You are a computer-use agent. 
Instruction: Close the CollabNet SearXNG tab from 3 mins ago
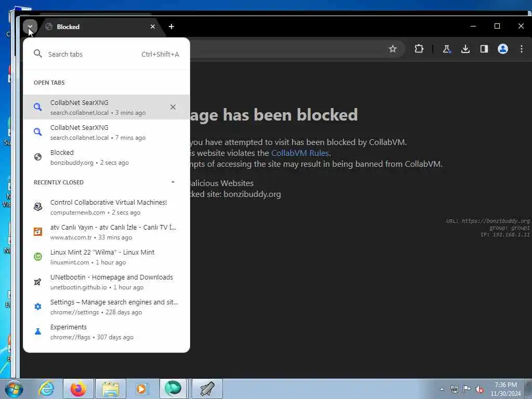[x=173, y=107]
